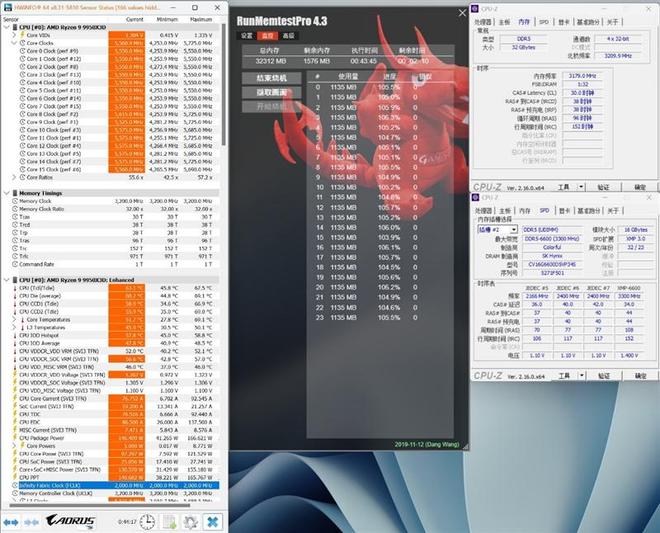This screenshot has width=660, height=533.
Task: Click the second grey navigation arrows icon
Action: 33,522
